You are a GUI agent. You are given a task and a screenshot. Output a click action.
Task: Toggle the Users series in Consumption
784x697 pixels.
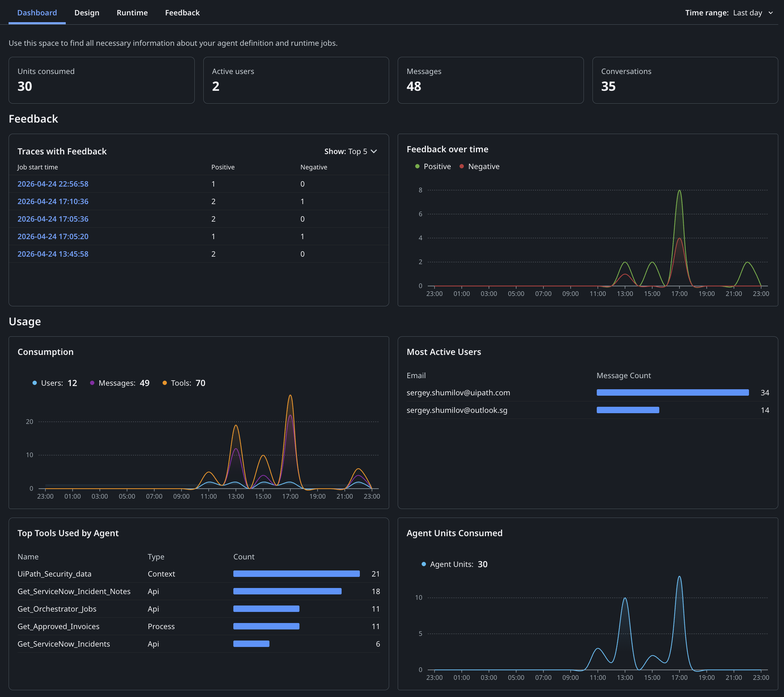point(55,383)
